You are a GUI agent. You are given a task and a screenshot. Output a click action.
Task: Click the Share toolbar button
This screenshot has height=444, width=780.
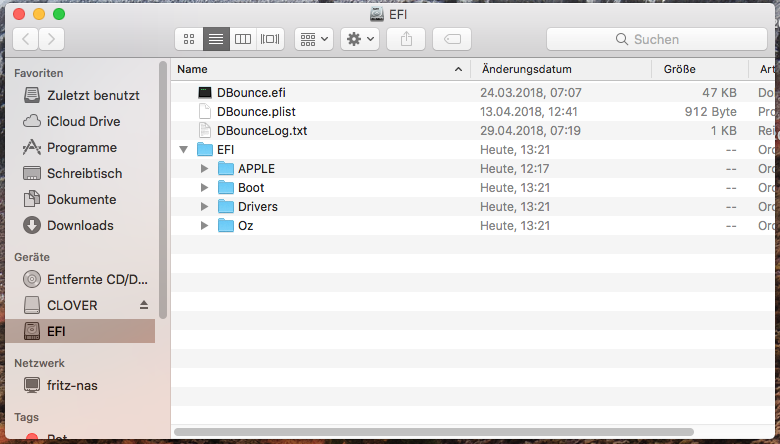click(406, 39)
